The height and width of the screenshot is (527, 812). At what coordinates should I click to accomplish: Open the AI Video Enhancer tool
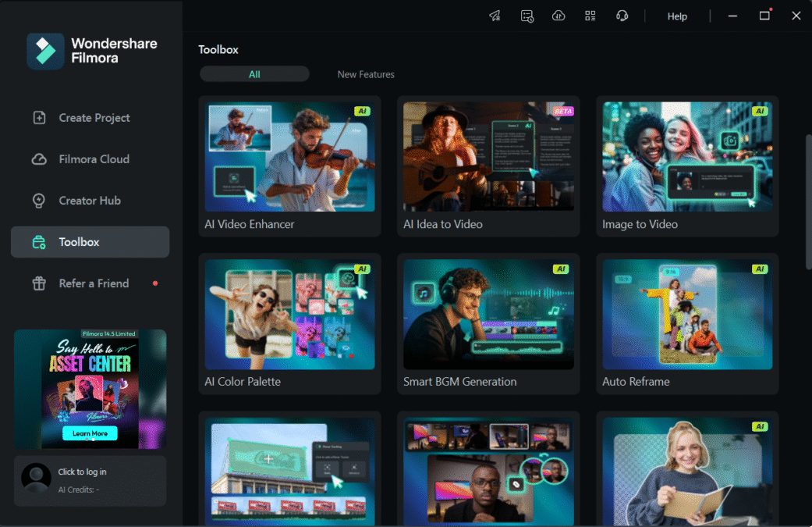tap(289, 166)
